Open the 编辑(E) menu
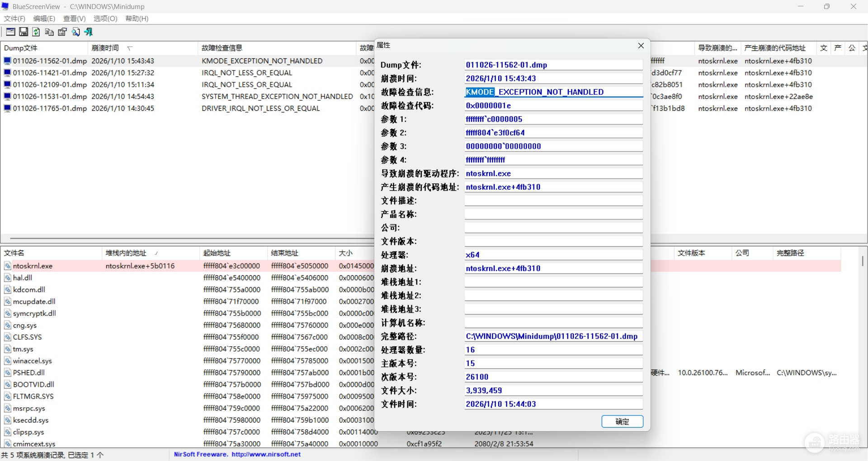 coord(44,19)
